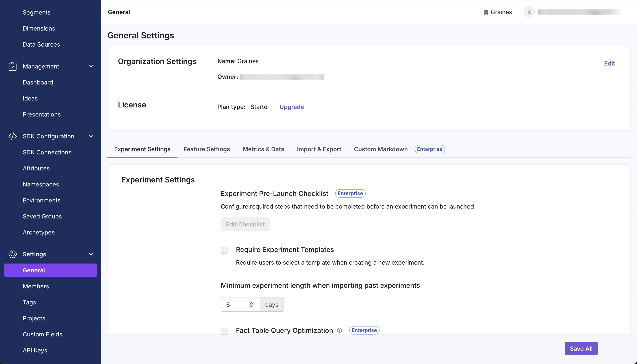The width and height of the screenshot is (637, 364).
Task: Open Members settings page
Action: pyautogui.click(x=36, y=286)
